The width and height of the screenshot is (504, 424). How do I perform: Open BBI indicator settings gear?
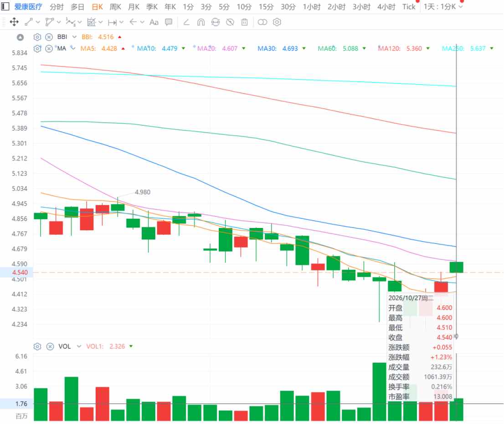pyautogui.click(x=37, y=37)
